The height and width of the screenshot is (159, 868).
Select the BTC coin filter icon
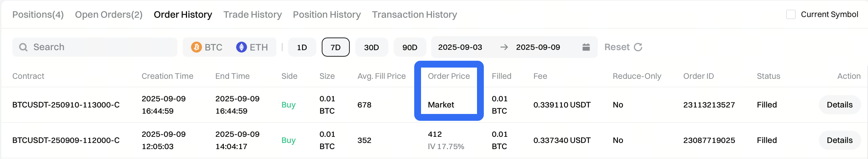click(196, 47)
